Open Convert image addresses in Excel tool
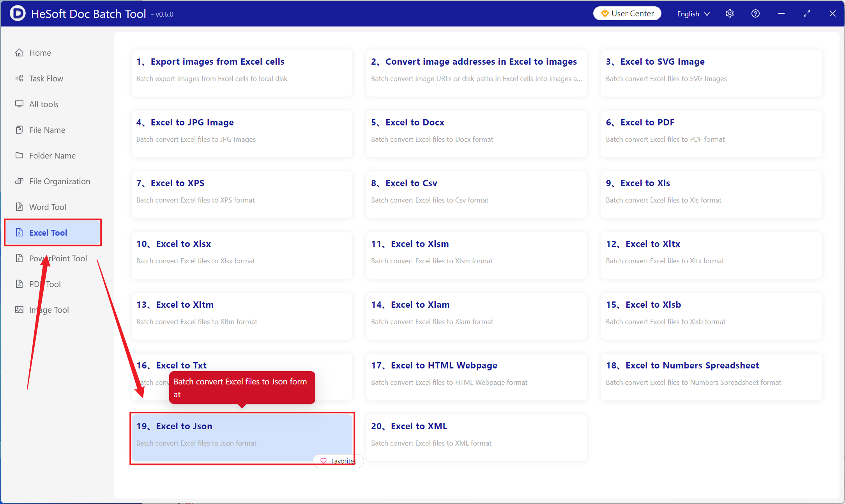The image size is (845, 504). pyautogui.click(x=477, y=73)
